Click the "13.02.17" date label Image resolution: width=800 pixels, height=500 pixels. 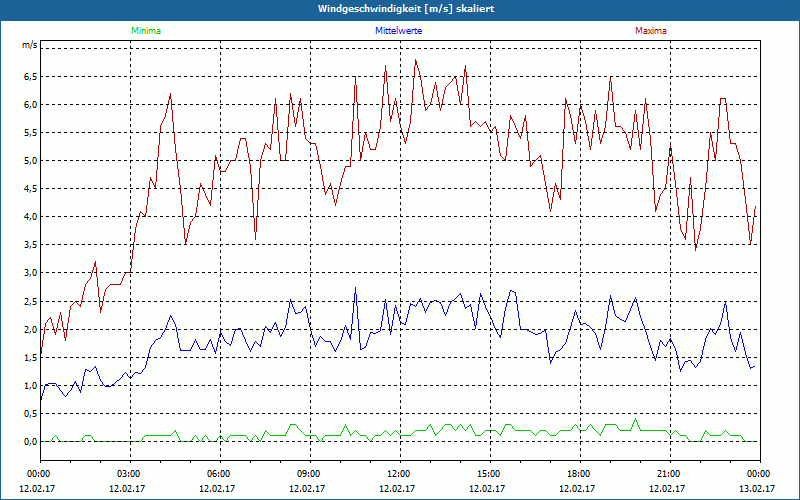[757, 488]
